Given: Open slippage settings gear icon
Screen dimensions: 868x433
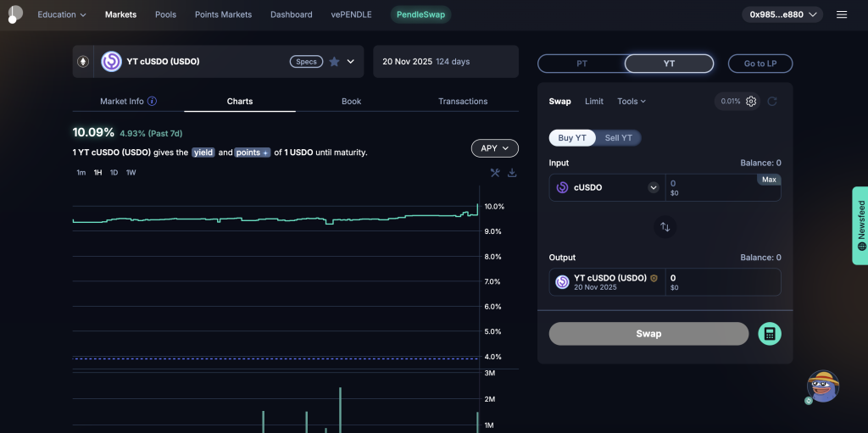Looking at the screenshot, I should point(751,102).
